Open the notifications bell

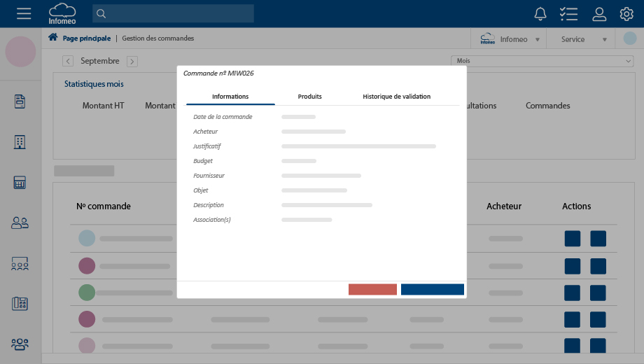click(x=540, y=14)
